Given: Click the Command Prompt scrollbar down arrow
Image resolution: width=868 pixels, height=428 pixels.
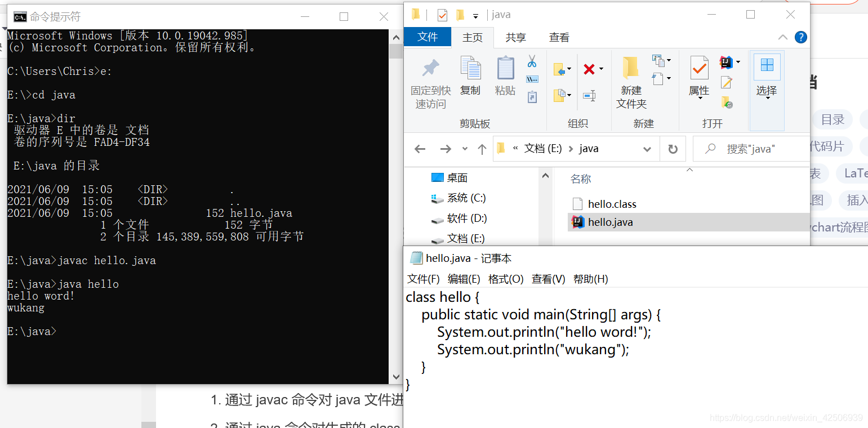Looking at the screenshot, I should click(396, 378).
